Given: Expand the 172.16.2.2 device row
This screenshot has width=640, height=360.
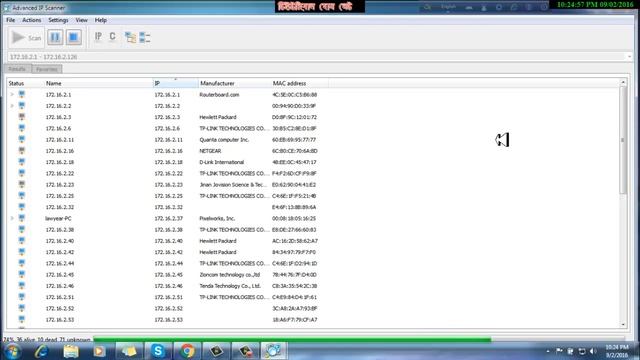Looking at the screenshot, I should pos(12,106).
